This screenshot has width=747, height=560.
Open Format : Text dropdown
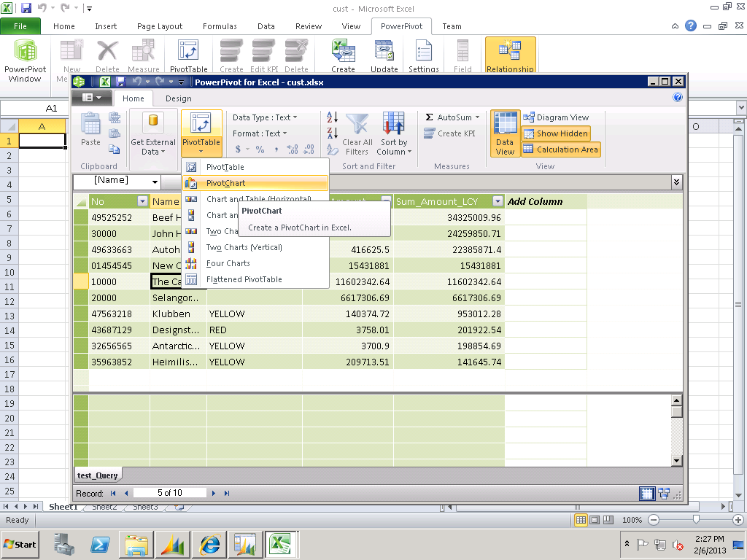tap(260, 134)
